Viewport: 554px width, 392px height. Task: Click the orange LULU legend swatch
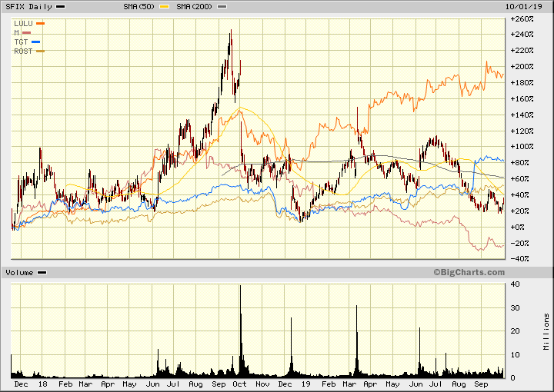40,24
